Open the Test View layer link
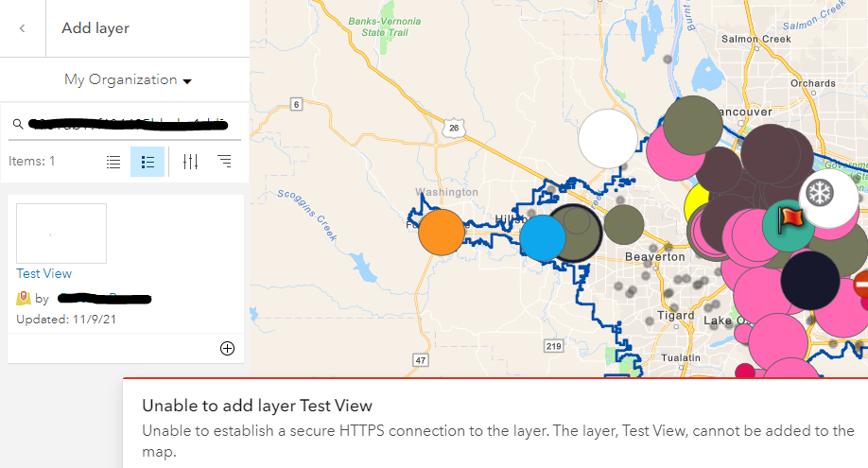 44,273
